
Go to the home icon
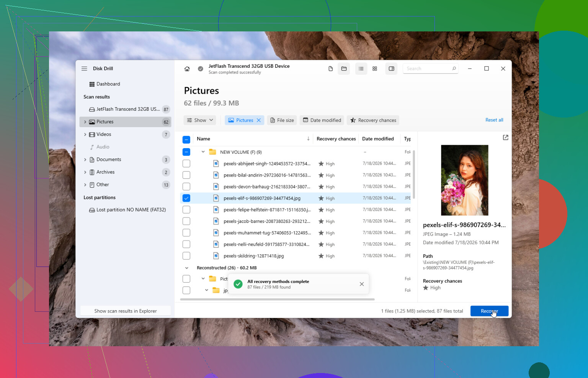(x=187, y=69)
